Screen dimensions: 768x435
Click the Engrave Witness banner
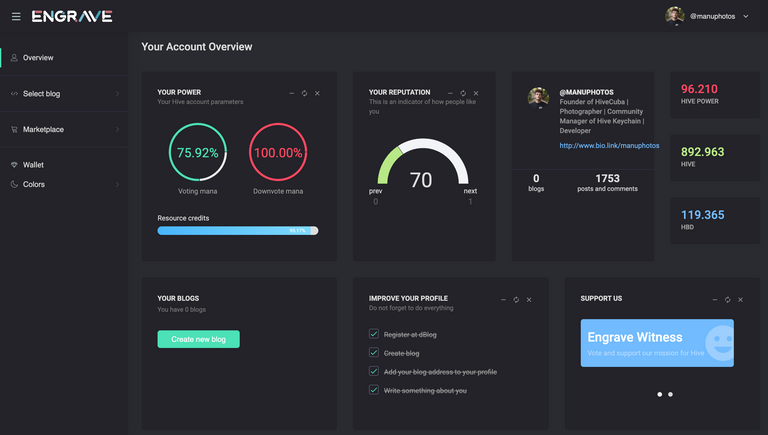[657, 343]
